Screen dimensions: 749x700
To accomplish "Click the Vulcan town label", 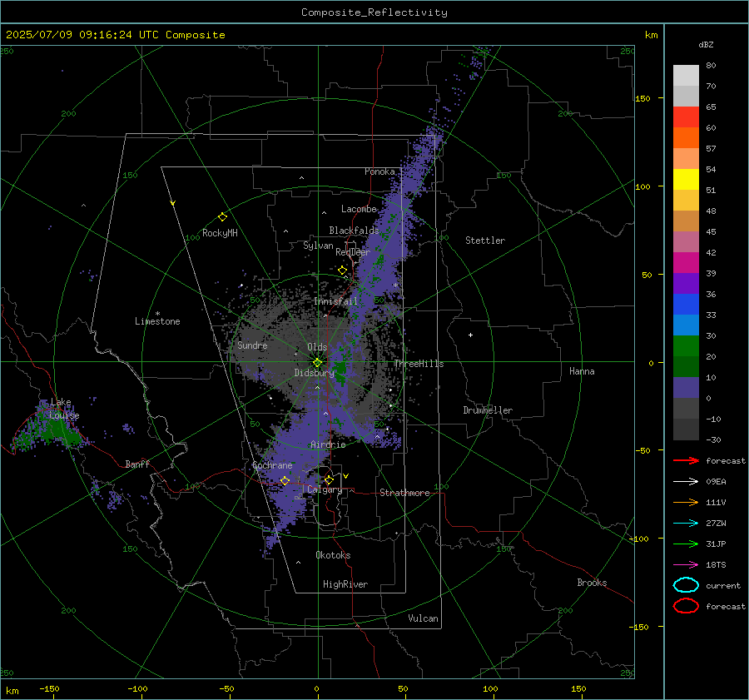I will [424, 618].
